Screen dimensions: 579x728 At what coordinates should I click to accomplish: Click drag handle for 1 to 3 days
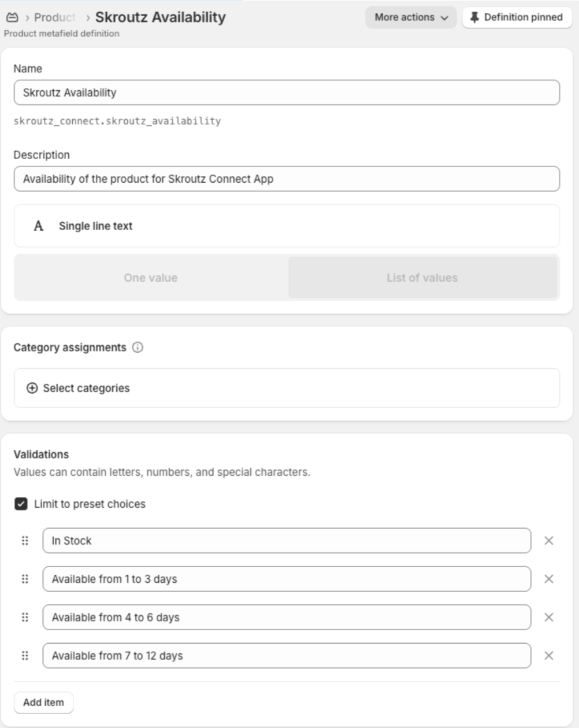pos(25,579)
